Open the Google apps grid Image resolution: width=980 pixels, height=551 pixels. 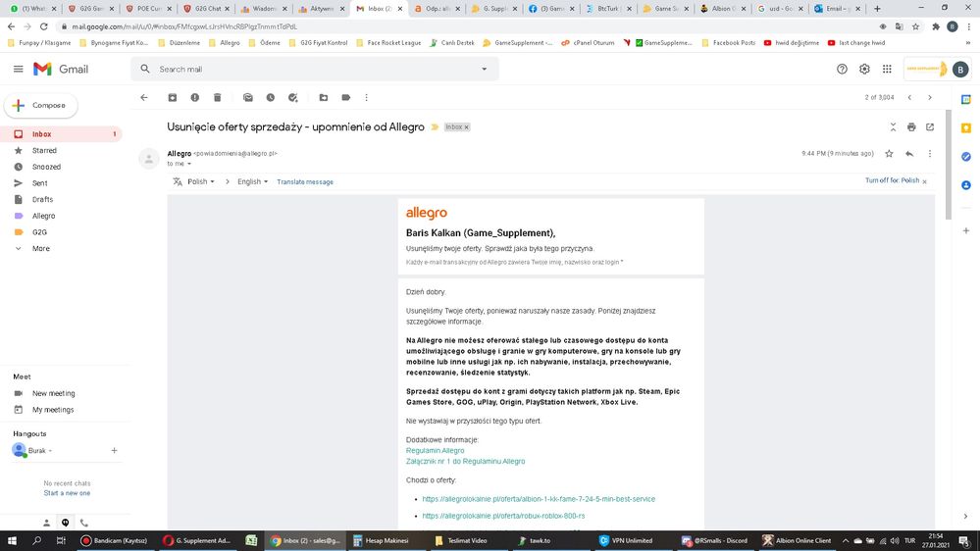887,70
